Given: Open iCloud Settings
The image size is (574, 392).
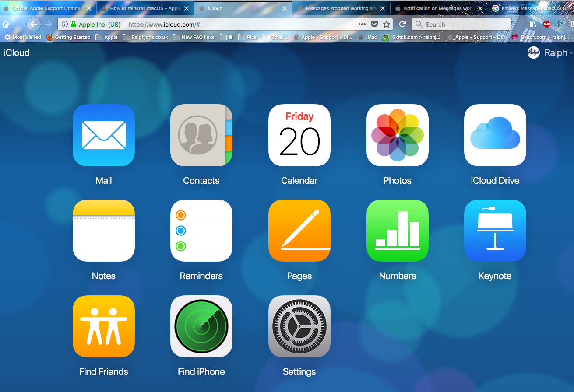Looking at the screenshot, I should click(x=299, y=326).
